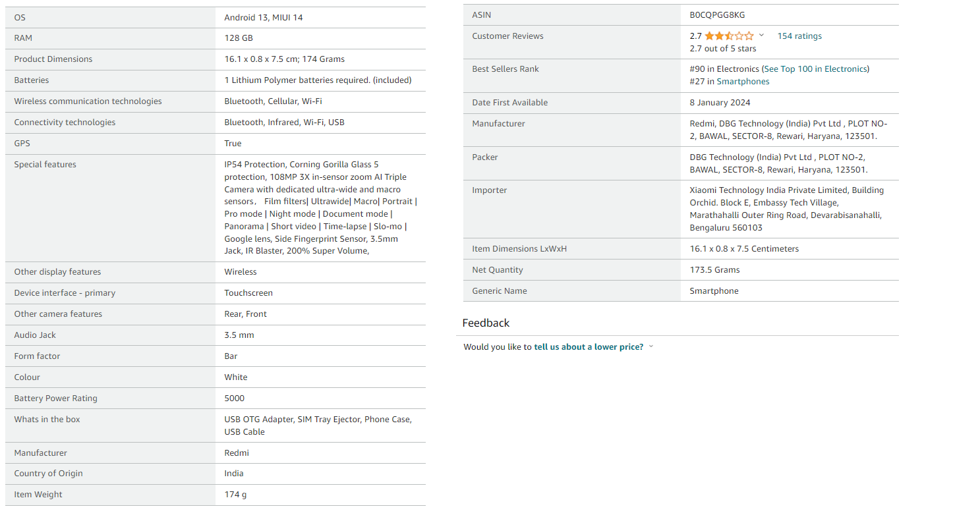Click the Smartphone generic name value
Screen dimensions: 980x521
click(714, 291)
